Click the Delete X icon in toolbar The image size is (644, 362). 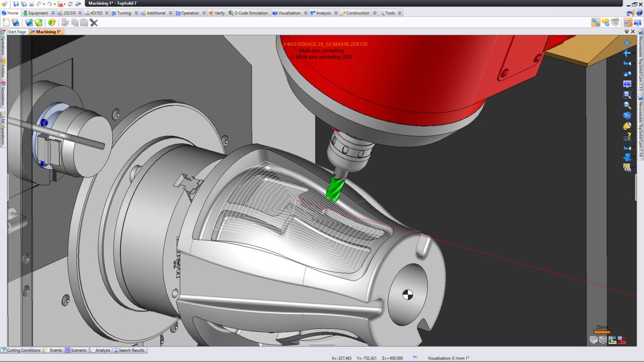(x=94, y=23)
